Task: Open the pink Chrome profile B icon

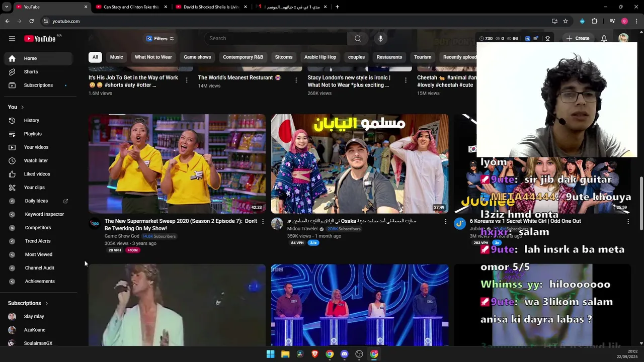Action: tap(624, 21)
